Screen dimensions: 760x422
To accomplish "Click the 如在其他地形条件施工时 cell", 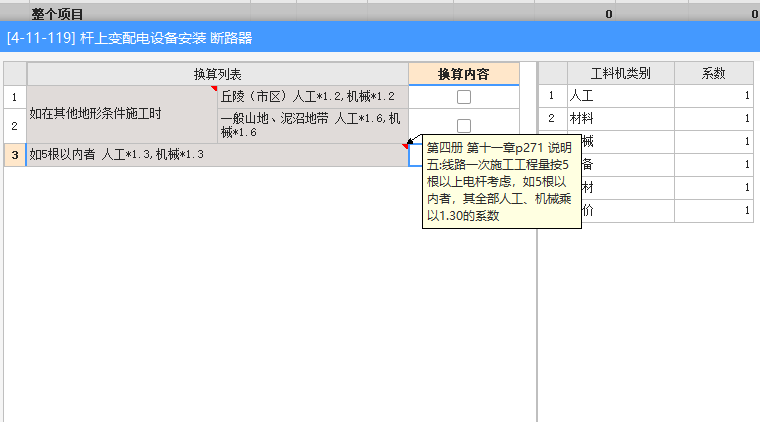I will [122, 114].
